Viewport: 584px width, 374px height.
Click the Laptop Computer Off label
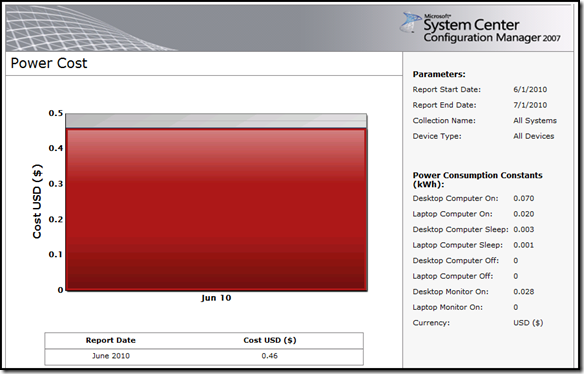click(x=453, y=276)
